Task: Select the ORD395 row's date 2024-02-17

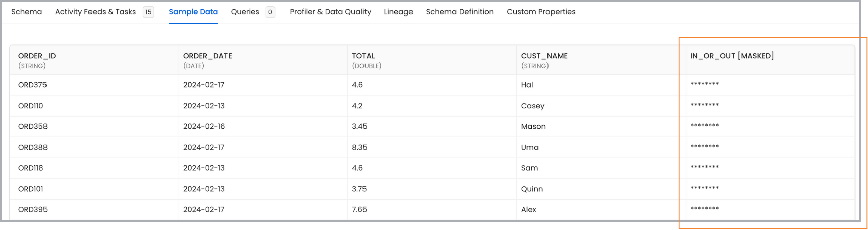Action: coord(204,209)
